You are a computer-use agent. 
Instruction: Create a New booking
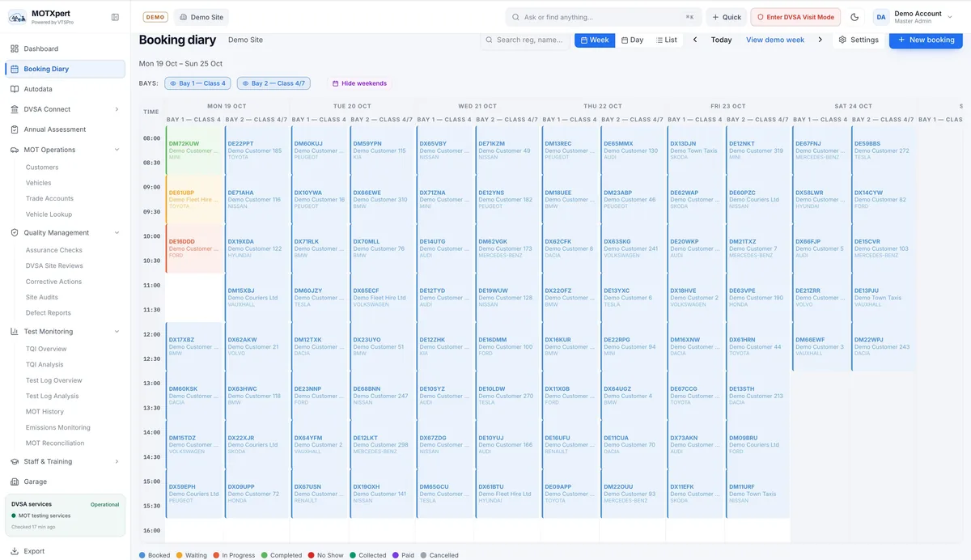point(926,40)
